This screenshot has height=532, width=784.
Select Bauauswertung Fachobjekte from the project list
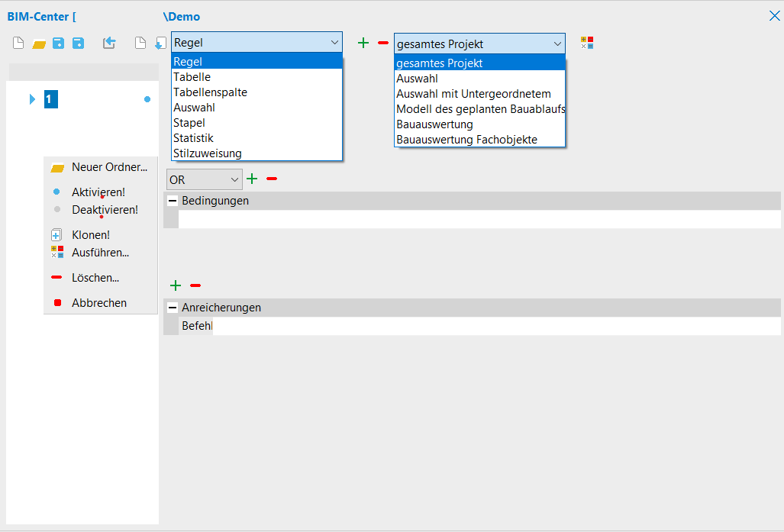click(x=466, y=139)
